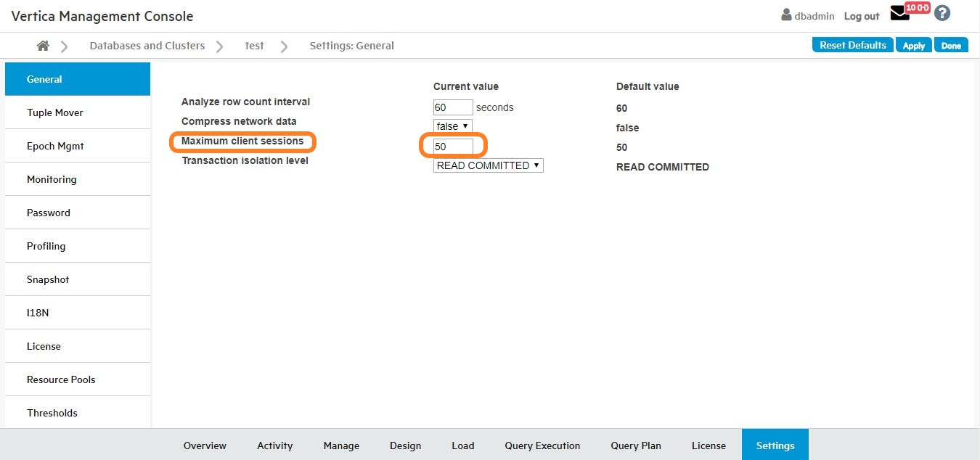Switch to the Query Plan tab

point(635,445)
